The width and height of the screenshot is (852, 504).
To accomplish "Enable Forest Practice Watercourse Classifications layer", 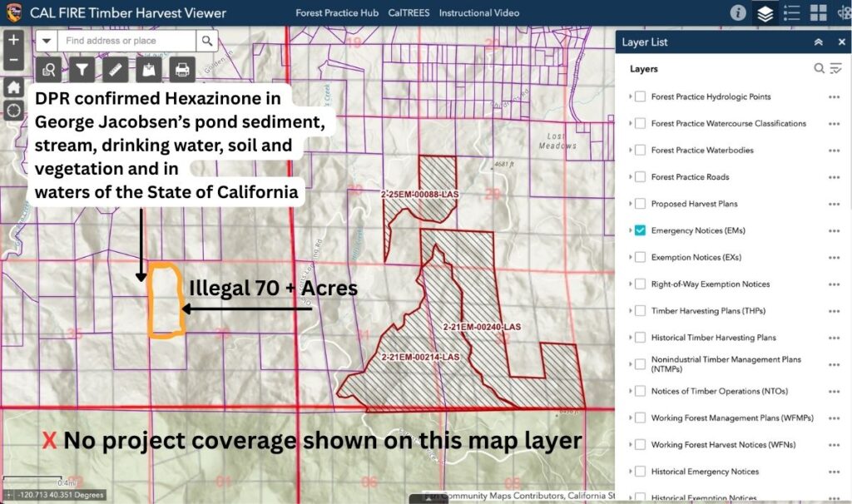I will [640, 123].
